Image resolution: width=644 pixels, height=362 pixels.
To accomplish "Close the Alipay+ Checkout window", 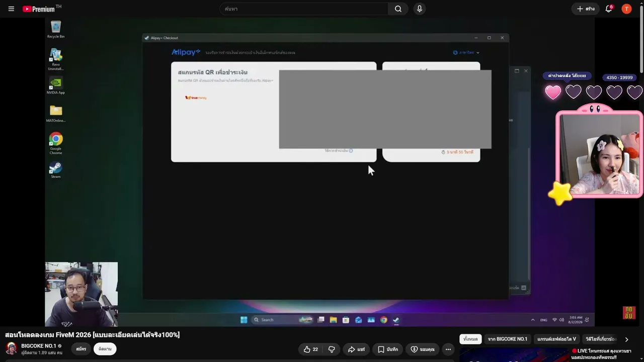I will pyautogui.click(x=502, y=38).
